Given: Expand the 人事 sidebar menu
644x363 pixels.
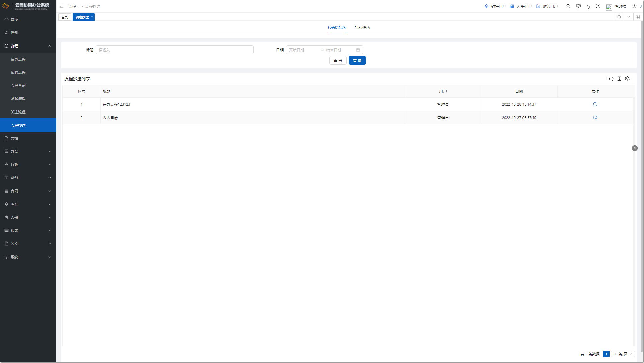Looking at the screenshot, I should tap(28, 217).
